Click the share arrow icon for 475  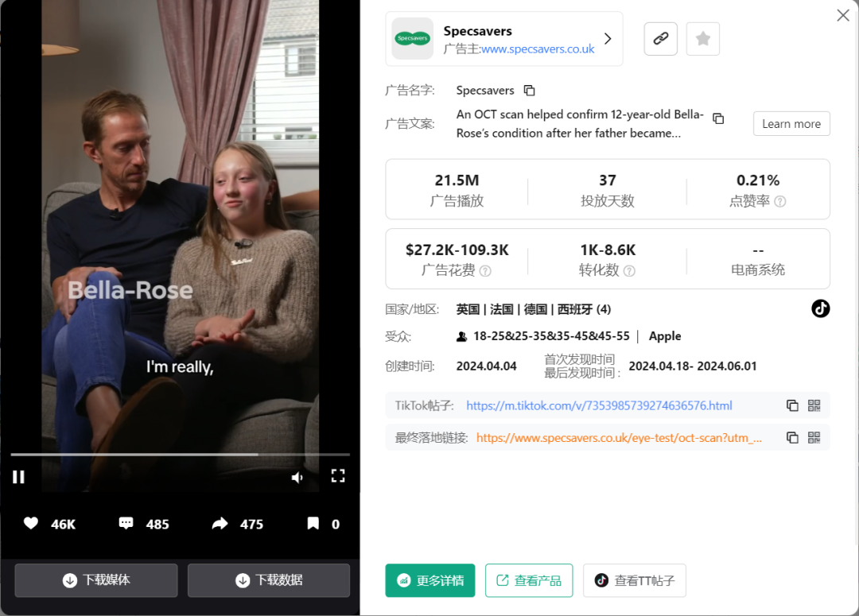click(x=220, y=524)
